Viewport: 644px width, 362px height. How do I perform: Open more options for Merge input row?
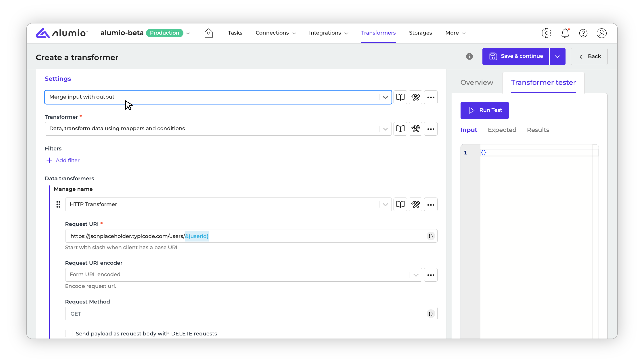(x=431, y=97)
